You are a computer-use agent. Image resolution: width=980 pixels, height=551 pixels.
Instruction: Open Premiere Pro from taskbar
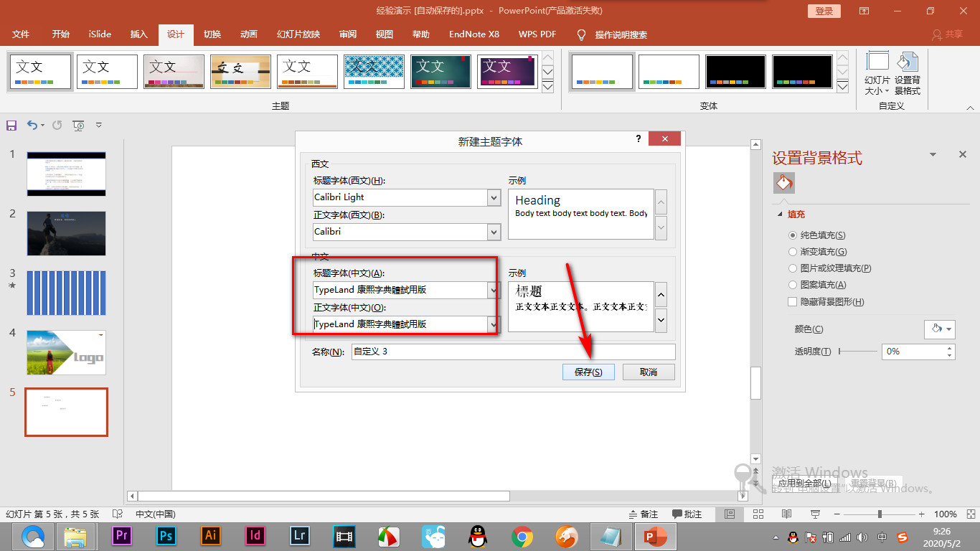pyautogui.click(x=122, y=536)
